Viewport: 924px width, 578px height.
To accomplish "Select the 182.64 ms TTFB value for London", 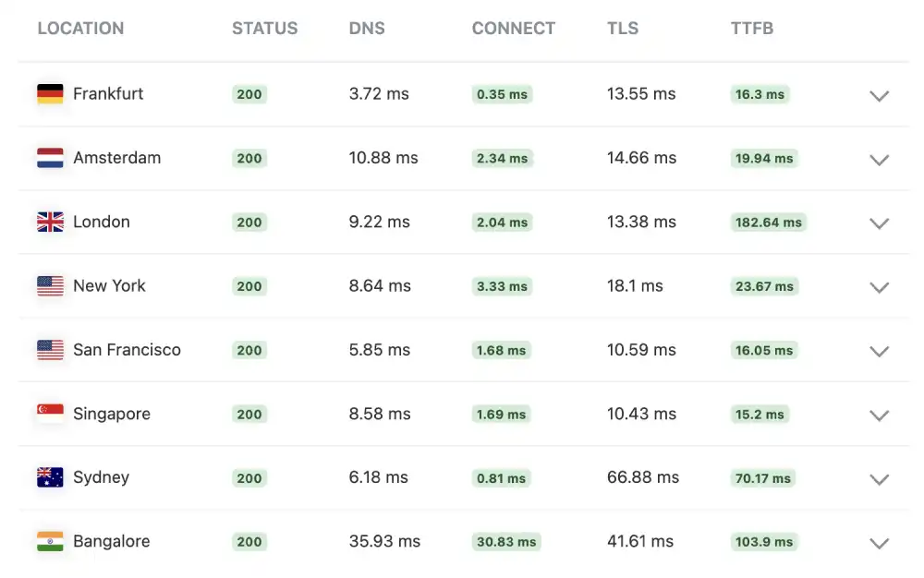I will point(768,223).
